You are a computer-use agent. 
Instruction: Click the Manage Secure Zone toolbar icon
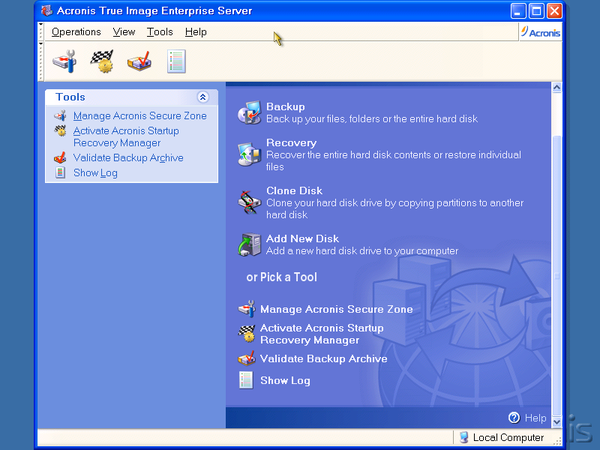[65, 61]
